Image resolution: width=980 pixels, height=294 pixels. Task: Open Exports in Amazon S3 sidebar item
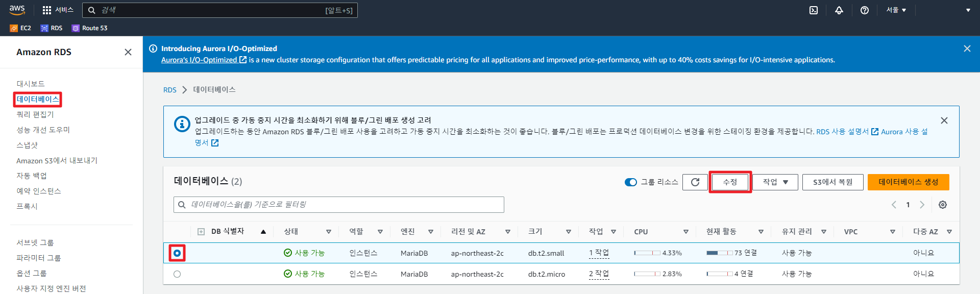[57, 160]
